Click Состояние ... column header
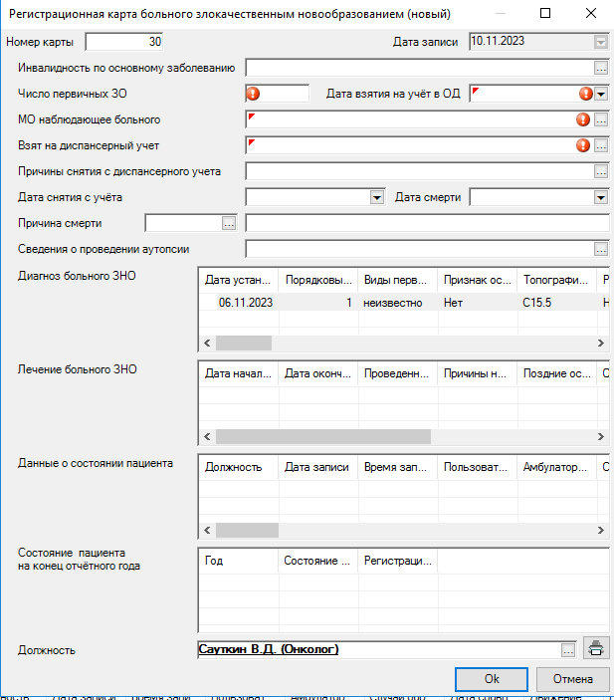This screenshot has width=614, height=700. pyautogui.click(x=318, y=562)
